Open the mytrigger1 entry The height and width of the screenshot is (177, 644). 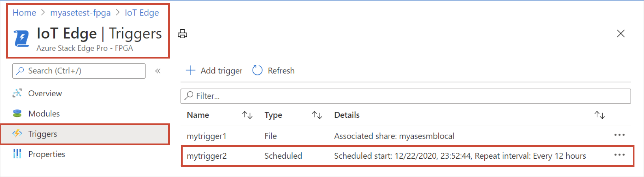pos(207,136)
